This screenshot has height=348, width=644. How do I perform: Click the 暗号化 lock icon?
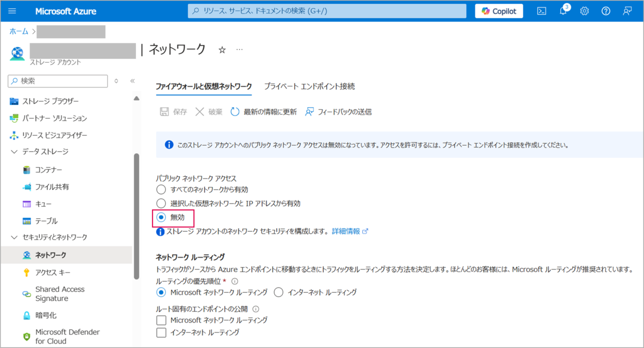[x=27, y=315]
